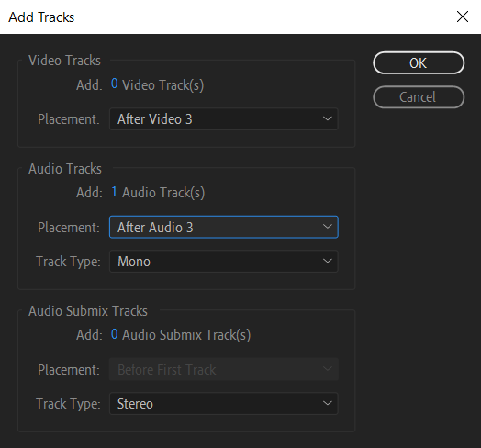Click the chevron arrow beside Stereo
This screenshot has width=481, height=448.
click(328, 403)
